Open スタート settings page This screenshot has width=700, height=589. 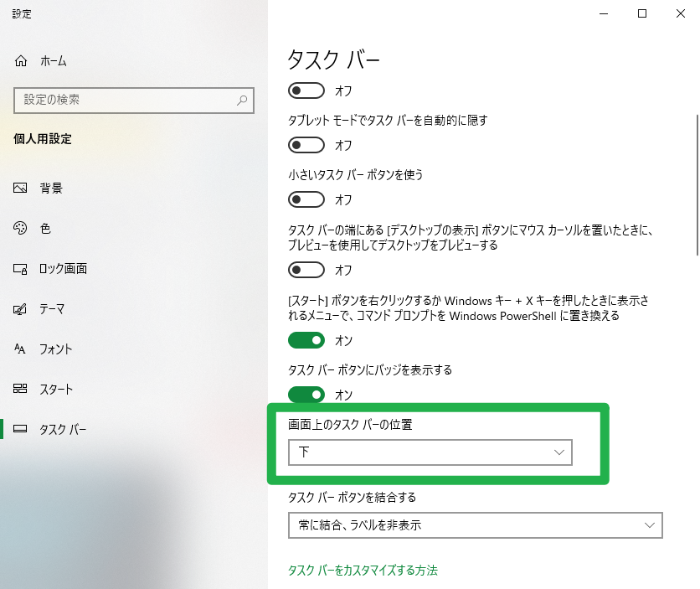[56, 389]
